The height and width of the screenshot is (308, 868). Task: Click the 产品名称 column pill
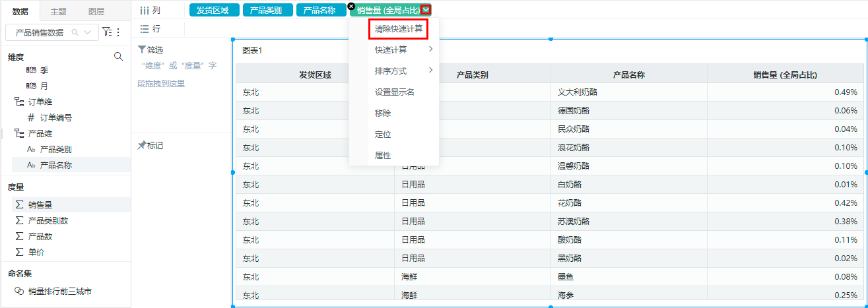click(x=320, y=10)
